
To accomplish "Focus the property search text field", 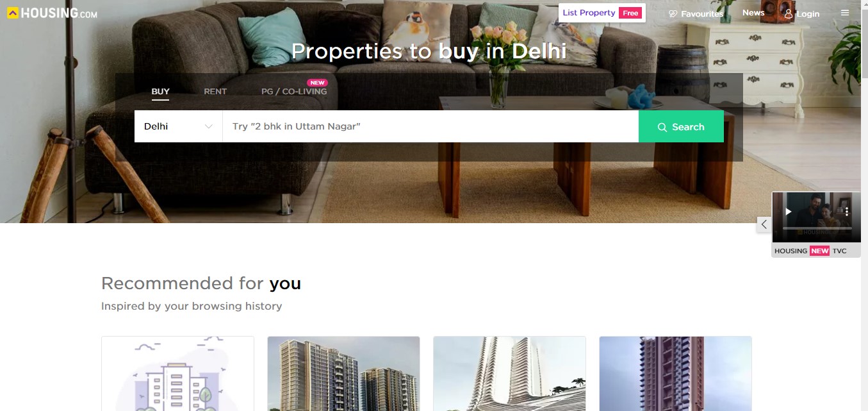I will coord(430,126).
